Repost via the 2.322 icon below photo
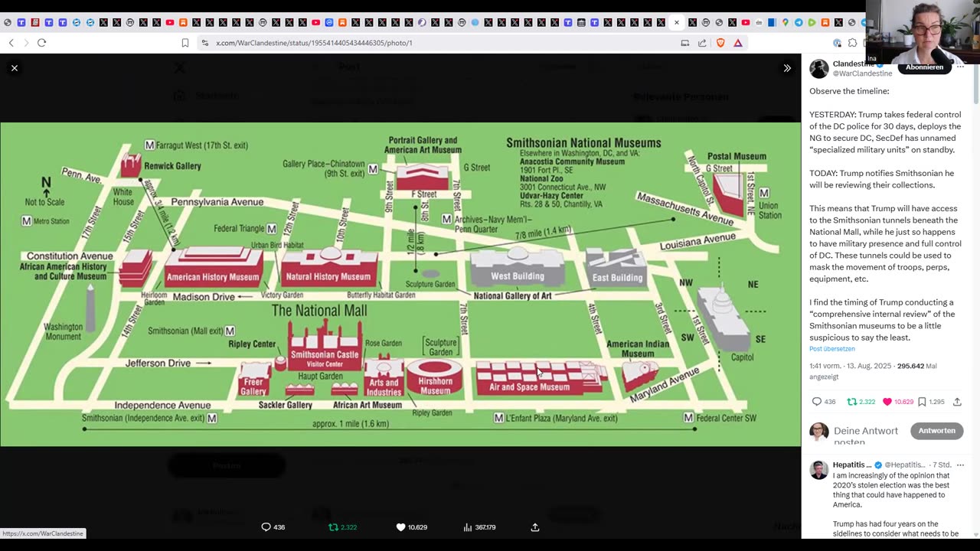980x551 pixels. [342, 527]
